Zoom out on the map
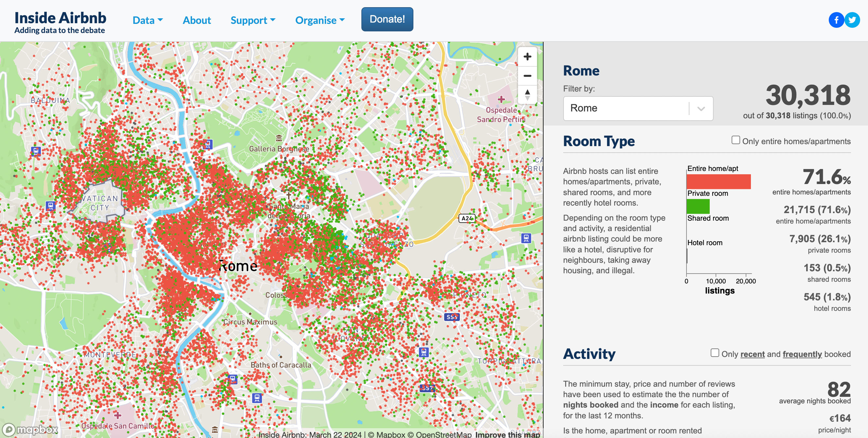868x438 pixels. 527,76
